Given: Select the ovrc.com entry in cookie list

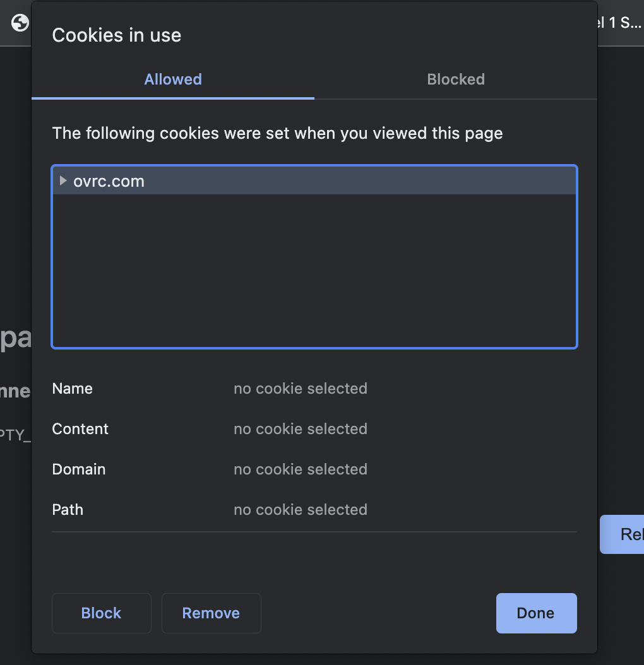Looking at the screenshot, I should tap(109, 182).
